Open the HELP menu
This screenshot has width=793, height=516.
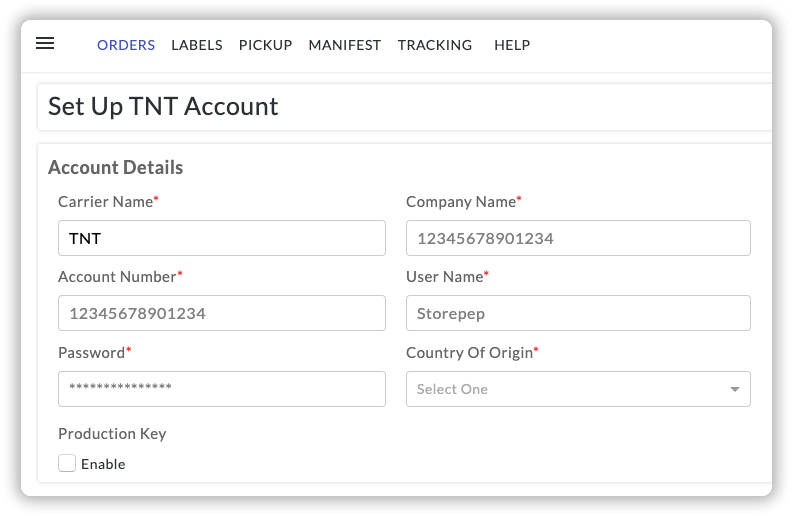coord(512,45)
